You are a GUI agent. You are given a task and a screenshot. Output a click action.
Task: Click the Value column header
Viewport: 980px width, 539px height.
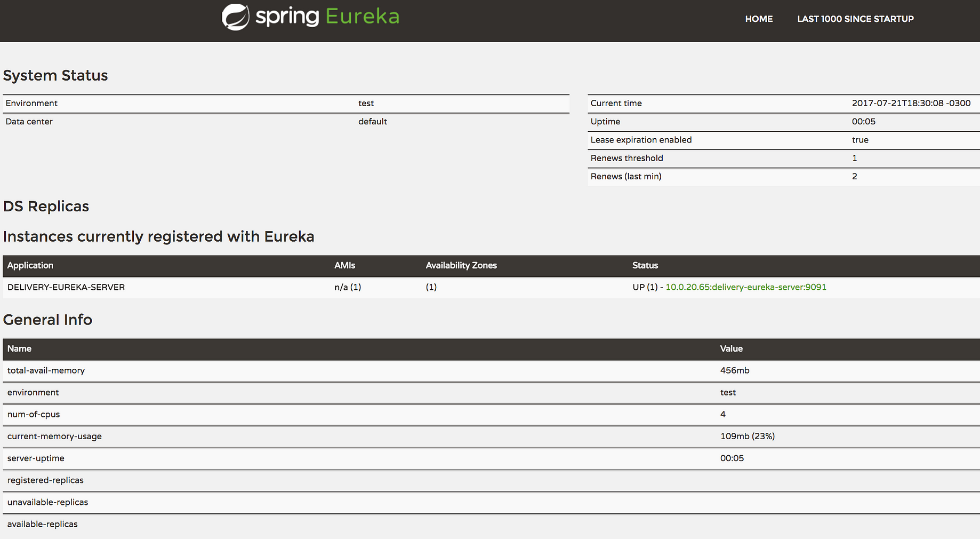coord(732,348)
